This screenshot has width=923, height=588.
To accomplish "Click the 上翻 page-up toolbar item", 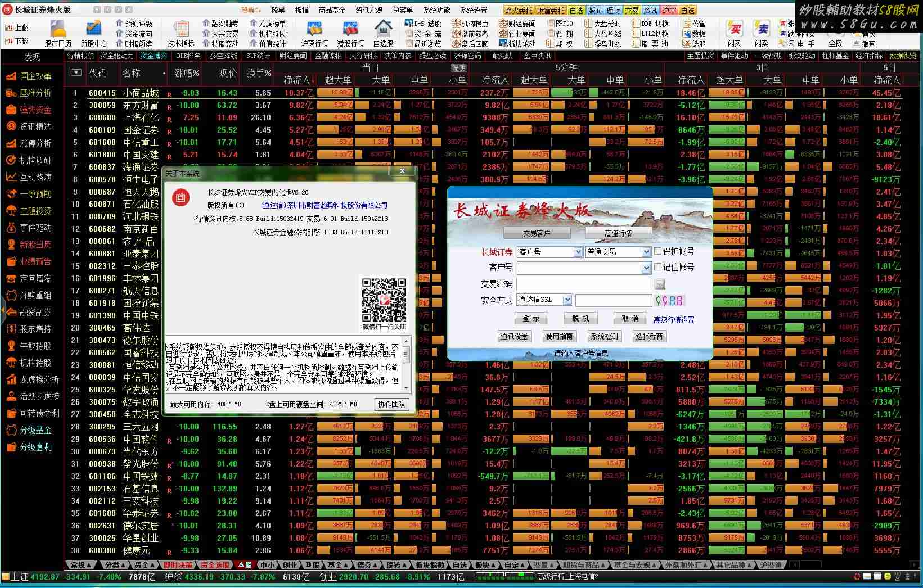I will coord(17,28).
